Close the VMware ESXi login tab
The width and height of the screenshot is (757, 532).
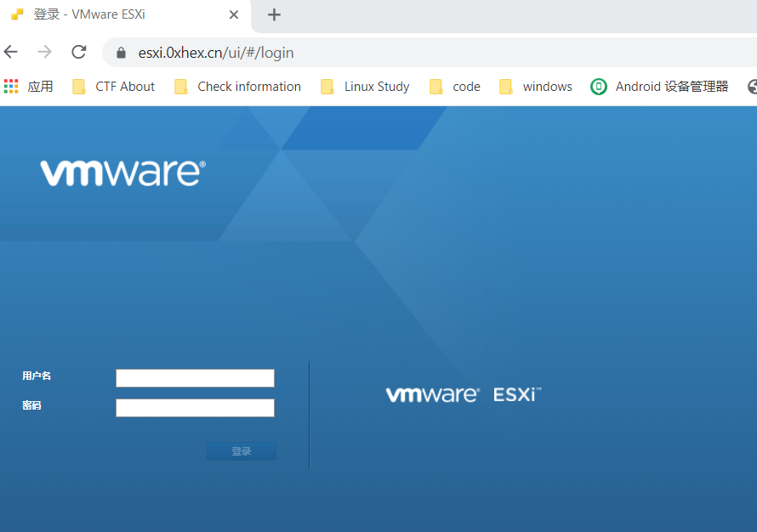(x=234, y=14)
